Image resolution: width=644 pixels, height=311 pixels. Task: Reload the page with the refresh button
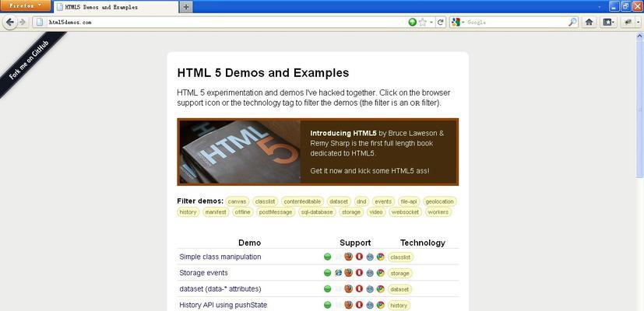point(440,22)
